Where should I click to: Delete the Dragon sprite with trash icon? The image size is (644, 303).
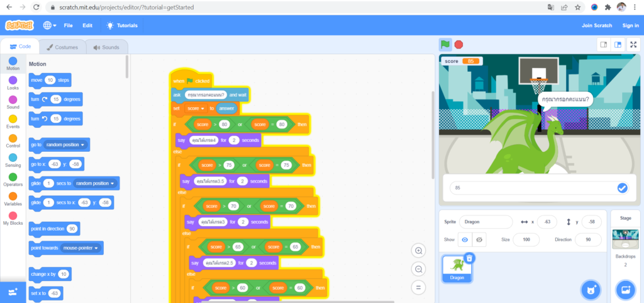click(x=470, y=258)
